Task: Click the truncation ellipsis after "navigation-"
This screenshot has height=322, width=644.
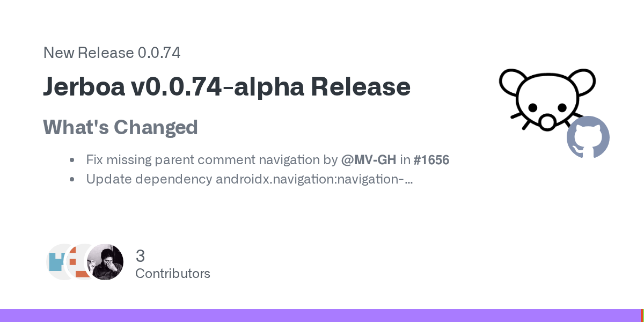Action: pyautogui.click(x=409, y=180)
